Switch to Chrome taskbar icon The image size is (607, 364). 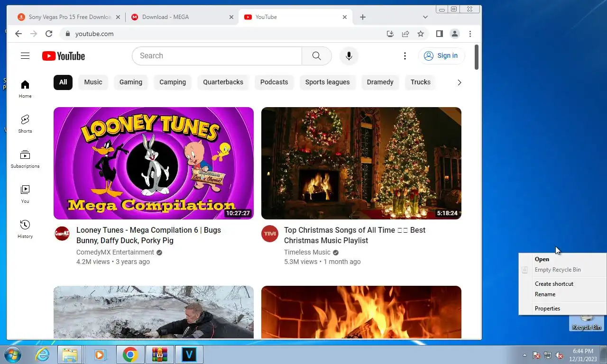click(130, 355)
